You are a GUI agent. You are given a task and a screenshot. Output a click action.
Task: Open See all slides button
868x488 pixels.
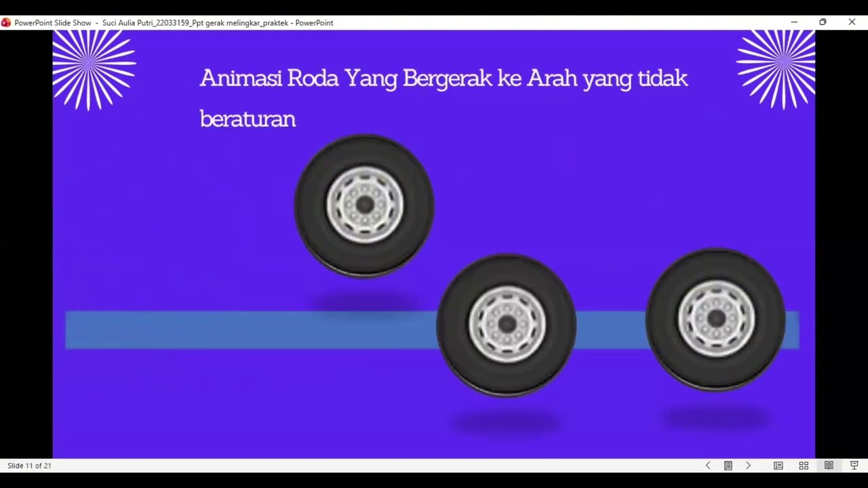coord(728,466)
